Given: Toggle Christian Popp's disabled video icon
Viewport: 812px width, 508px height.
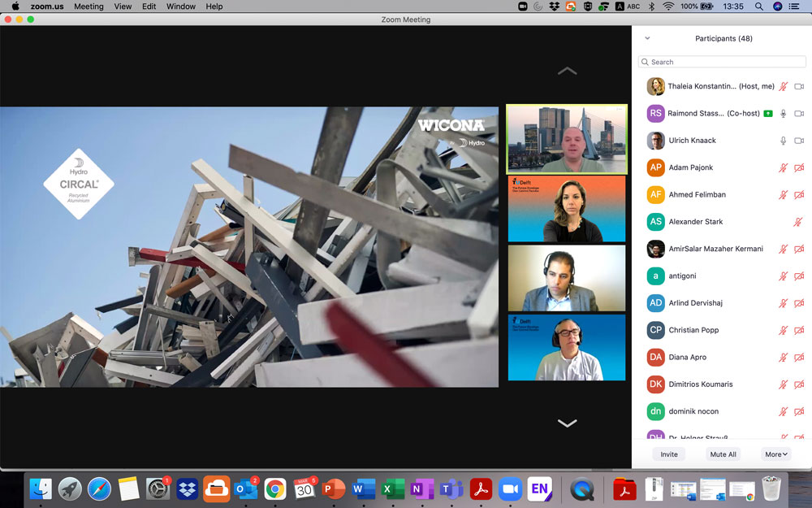Looking at the screenshot, I should click(799, 330).
